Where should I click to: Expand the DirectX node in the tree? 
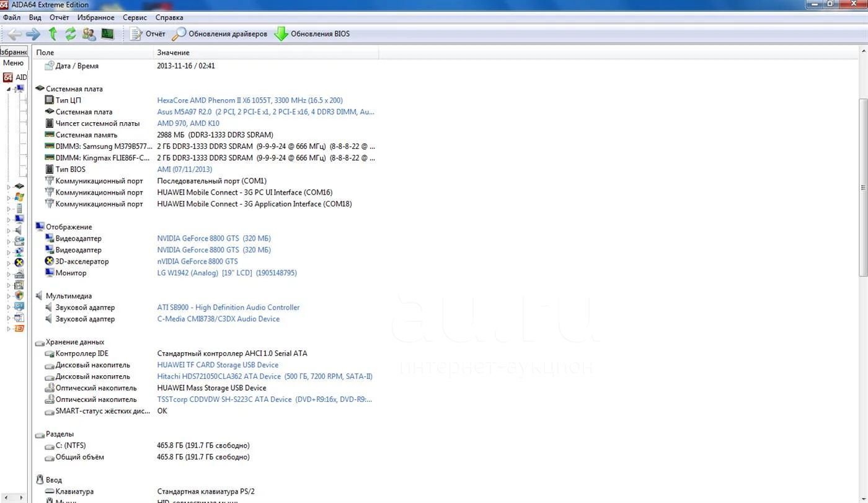pyautogui.click(x=9, y=263)
